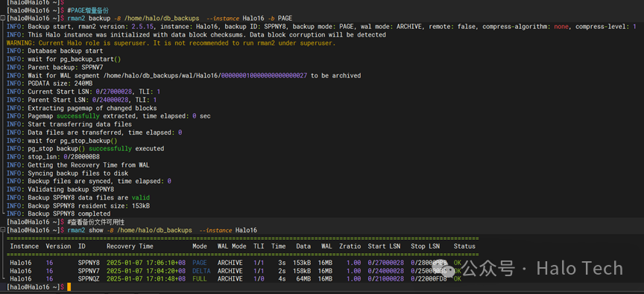This screenshot has width=644, height=294.
Task: Select the 'Backup SPPNY8 completed' line
Action: (x=69, y=214)
